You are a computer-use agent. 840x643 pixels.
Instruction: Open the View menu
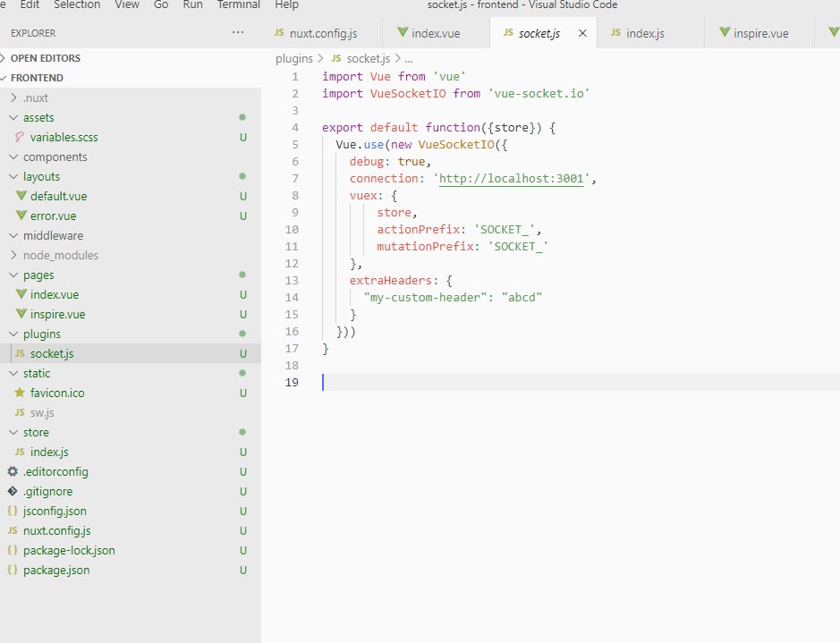(x=127, y=4)
